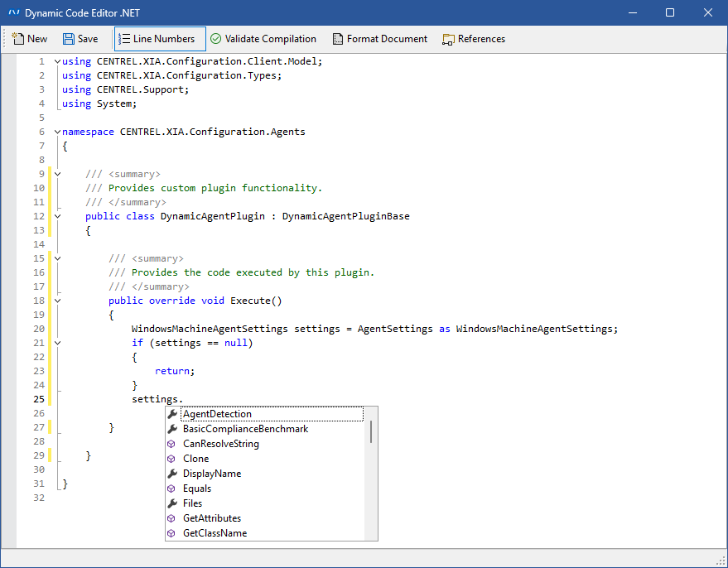Screen dimensions: 728x568
Task: Select the AgentDetection wrench property icon
Action: click(172, 414)
